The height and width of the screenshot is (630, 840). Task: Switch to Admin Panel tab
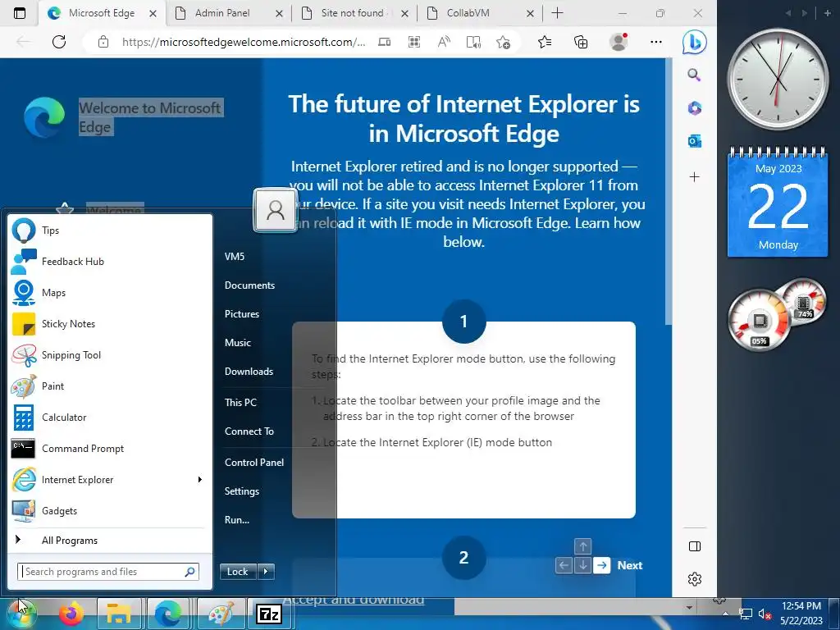point(222,13)
